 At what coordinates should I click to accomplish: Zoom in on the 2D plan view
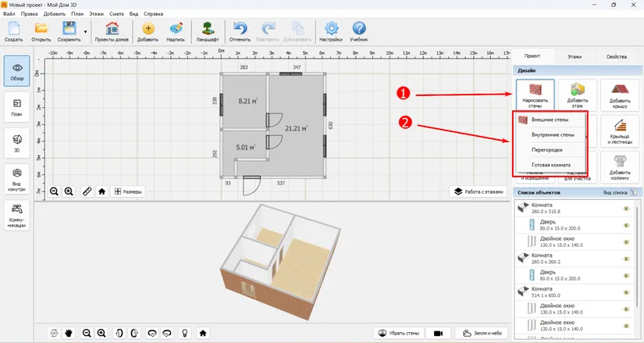tap(69, 191)
